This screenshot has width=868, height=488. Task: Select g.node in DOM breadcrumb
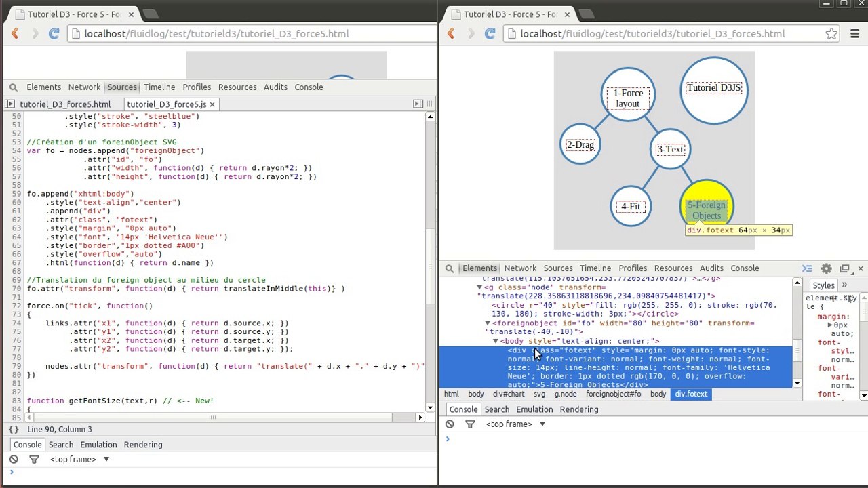tap(566, 394)
